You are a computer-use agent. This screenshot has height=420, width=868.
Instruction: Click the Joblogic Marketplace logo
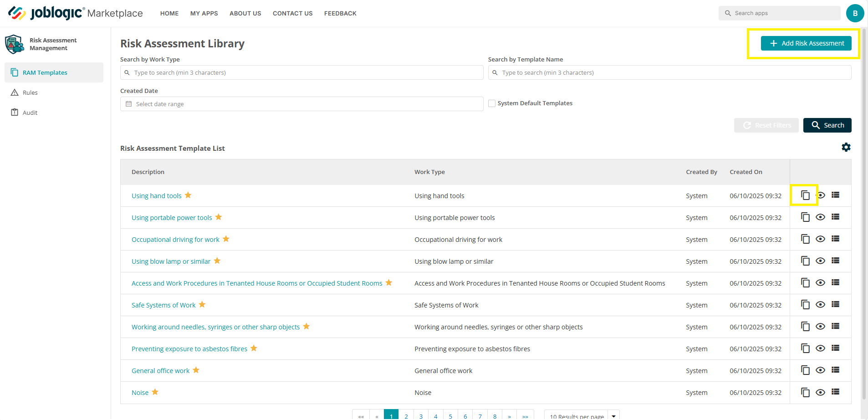click(x=75, y=13)
